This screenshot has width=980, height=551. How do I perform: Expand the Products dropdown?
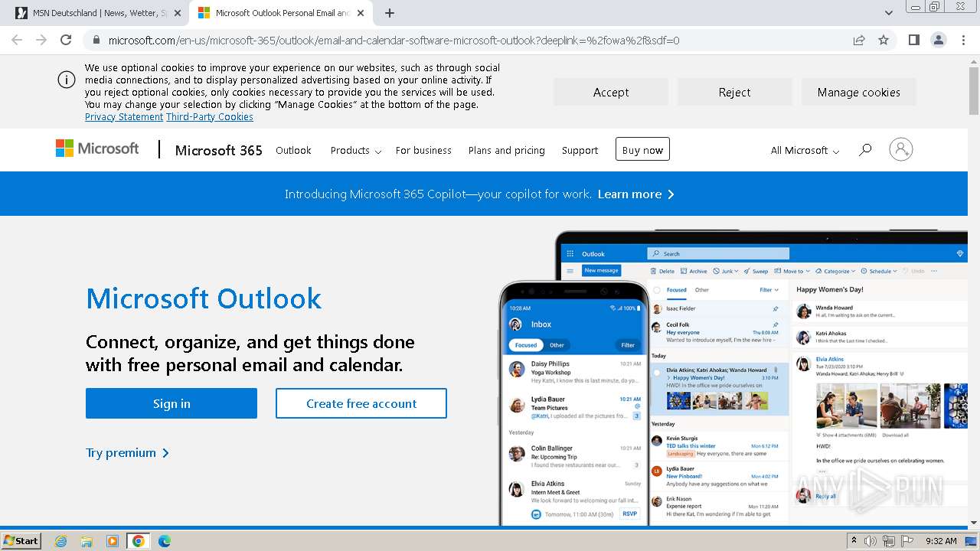(x=355, y=150)
